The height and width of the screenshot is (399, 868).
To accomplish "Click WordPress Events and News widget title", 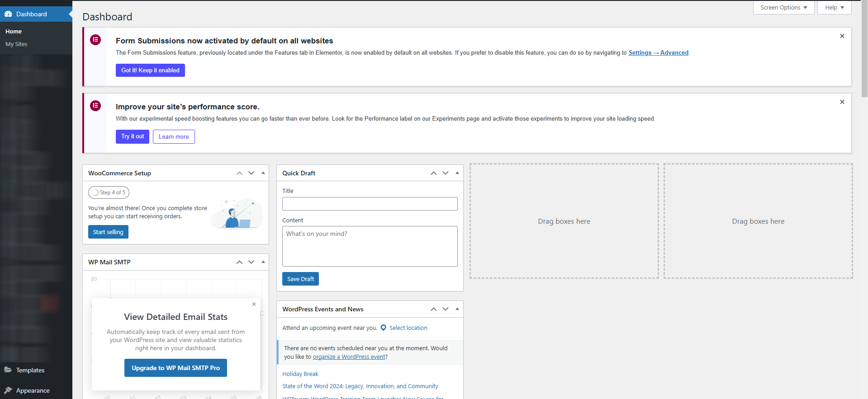I will click(x=323, y=309).
